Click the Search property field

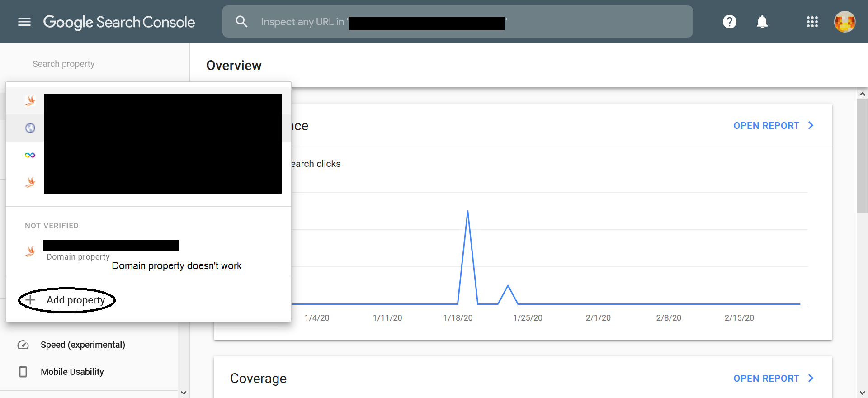(64, 64)
